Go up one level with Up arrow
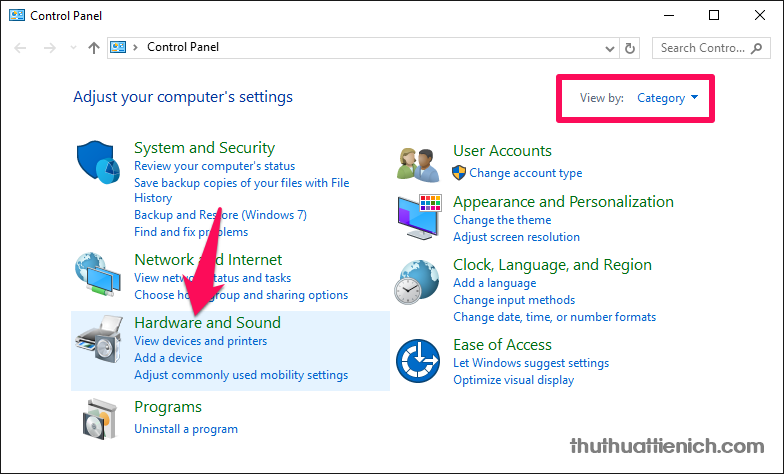Screen dimensions: 784x474 tap(93, 47)
